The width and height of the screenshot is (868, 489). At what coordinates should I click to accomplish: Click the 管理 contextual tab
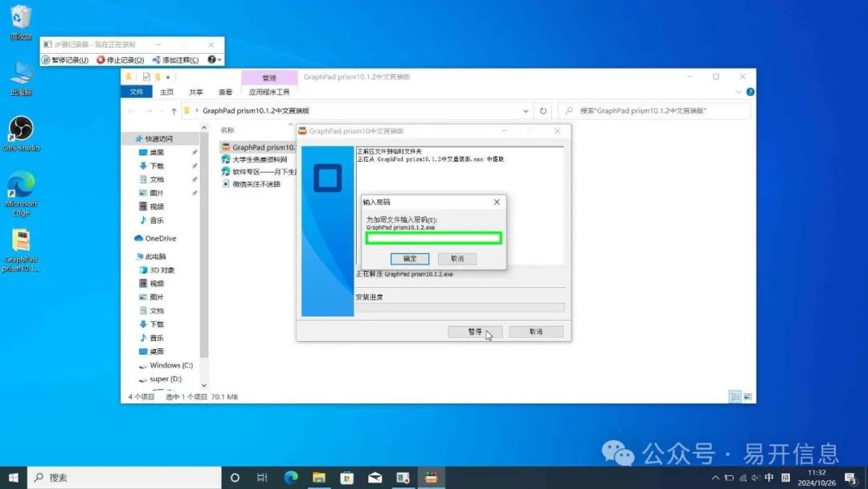[269, 77]
